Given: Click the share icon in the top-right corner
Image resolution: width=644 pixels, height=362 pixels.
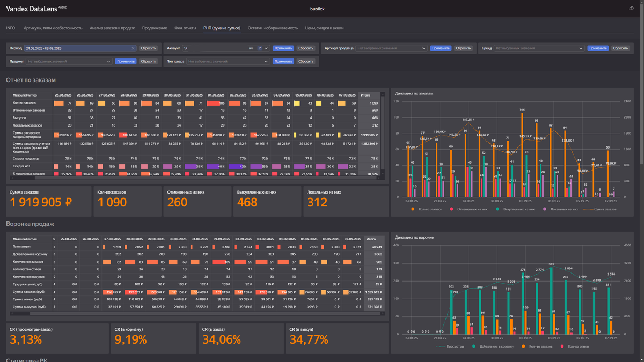Looking at the screenshot, I should click(632, 9).
